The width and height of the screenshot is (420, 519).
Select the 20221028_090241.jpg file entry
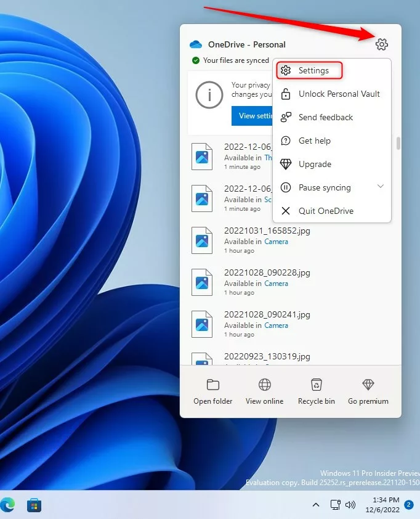(267, 314)
